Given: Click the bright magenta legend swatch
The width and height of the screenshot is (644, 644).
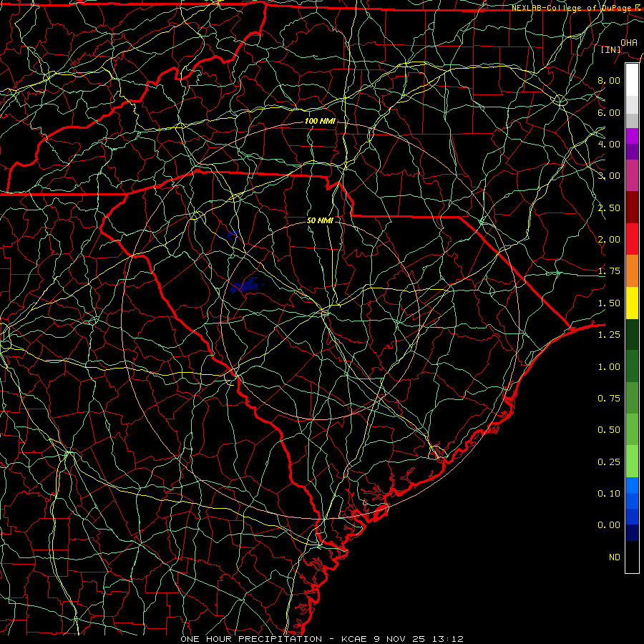Looking at the screenshot, I should (632, 136).
